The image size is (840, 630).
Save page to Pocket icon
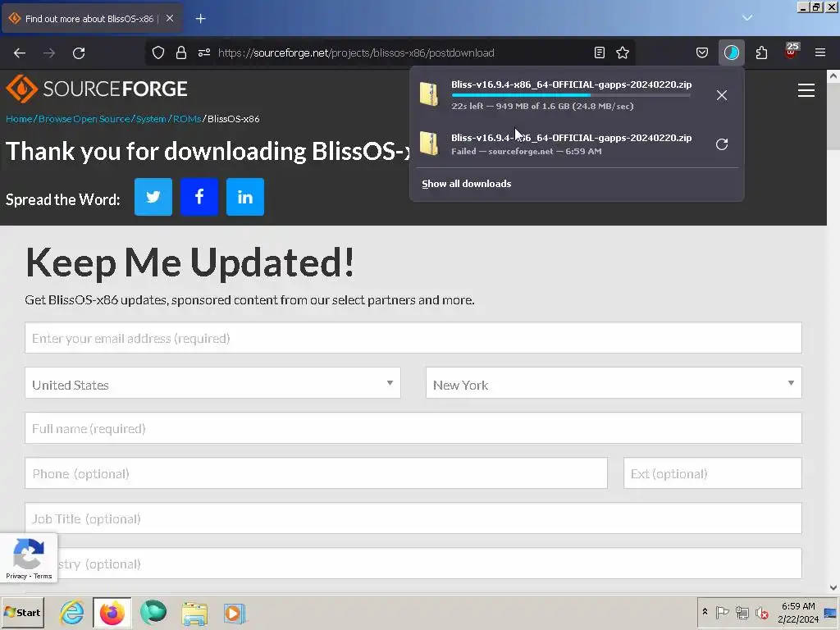(702, 52)
